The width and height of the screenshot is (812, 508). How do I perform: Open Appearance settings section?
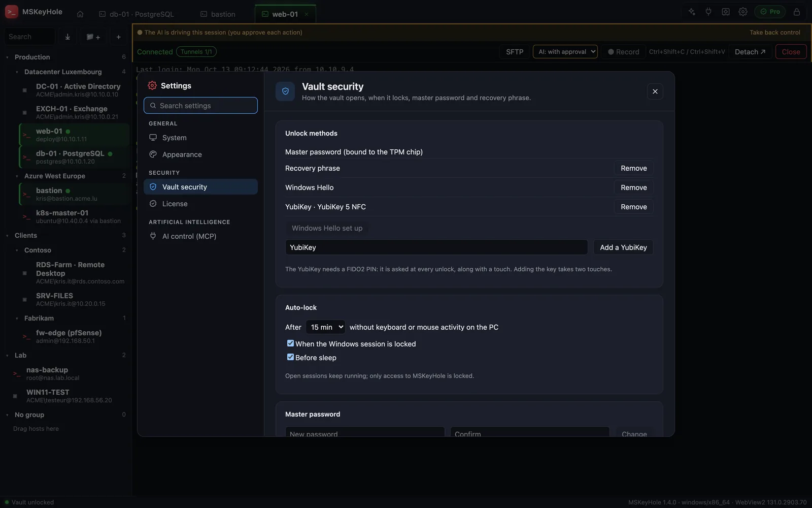point(200,154)
